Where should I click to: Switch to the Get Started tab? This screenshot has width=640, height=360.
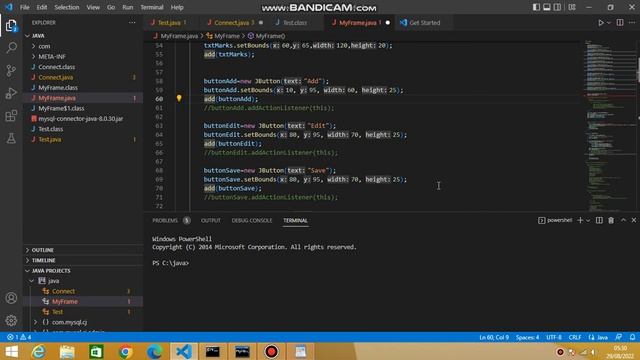(x=424, y=23)
